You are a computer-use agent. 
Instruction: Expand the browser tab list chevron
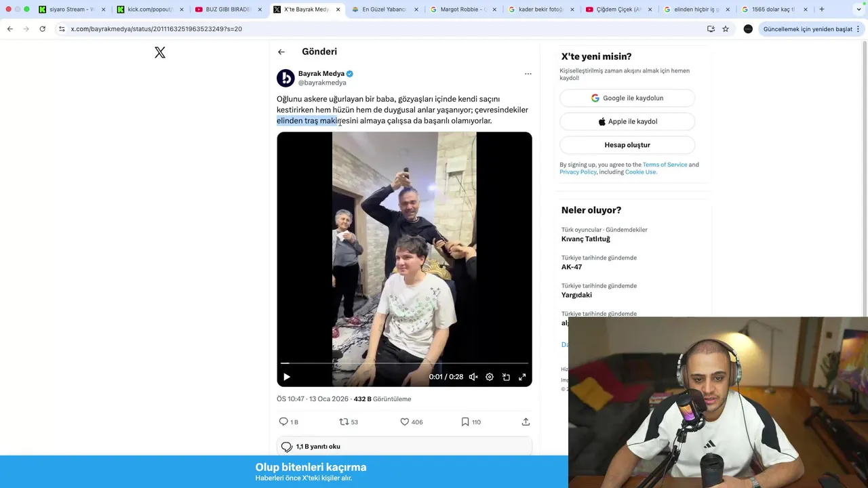[x=859, y=9]
